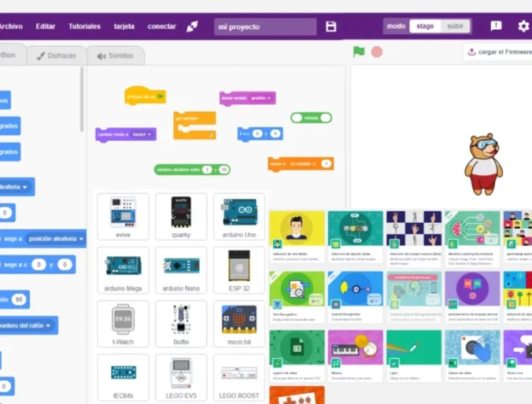Open the settings gear icon
The image size is (532, 404).
pos(523,26)
